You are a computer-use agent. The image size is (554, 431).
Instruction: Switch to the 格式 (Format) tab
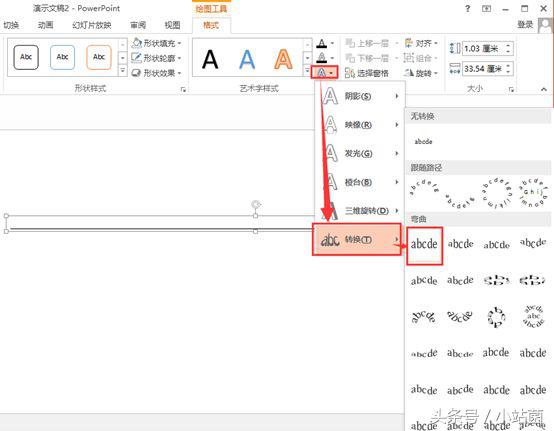coord(211,25)
